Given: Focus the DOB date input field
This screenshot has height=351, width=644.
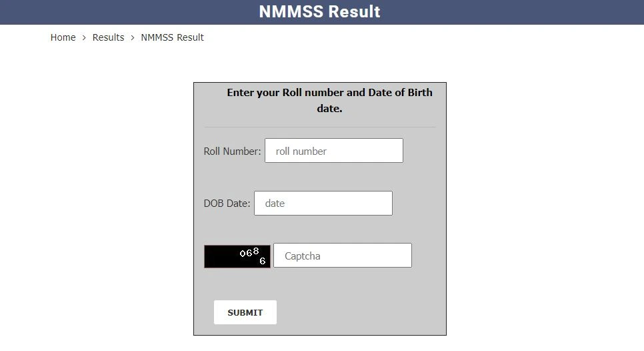Looking at the screenshot, I should pos(323,204).
